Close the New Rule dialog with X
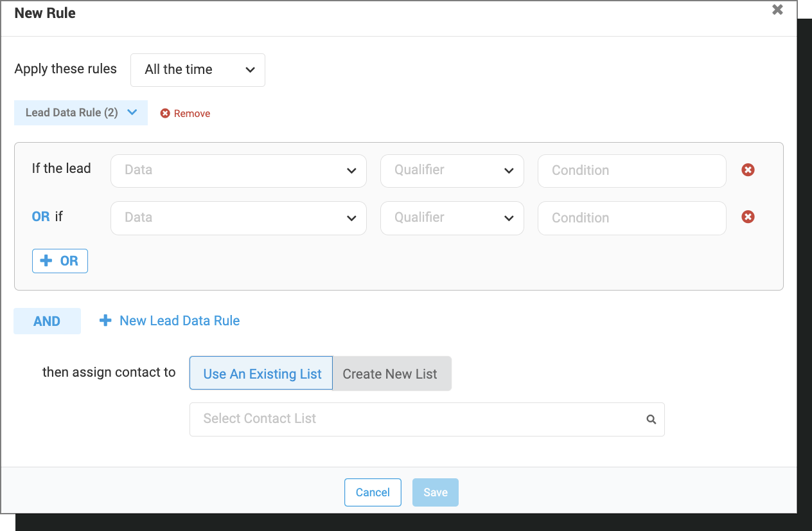This screenshot has width=812, height=531. pos(777,10)
